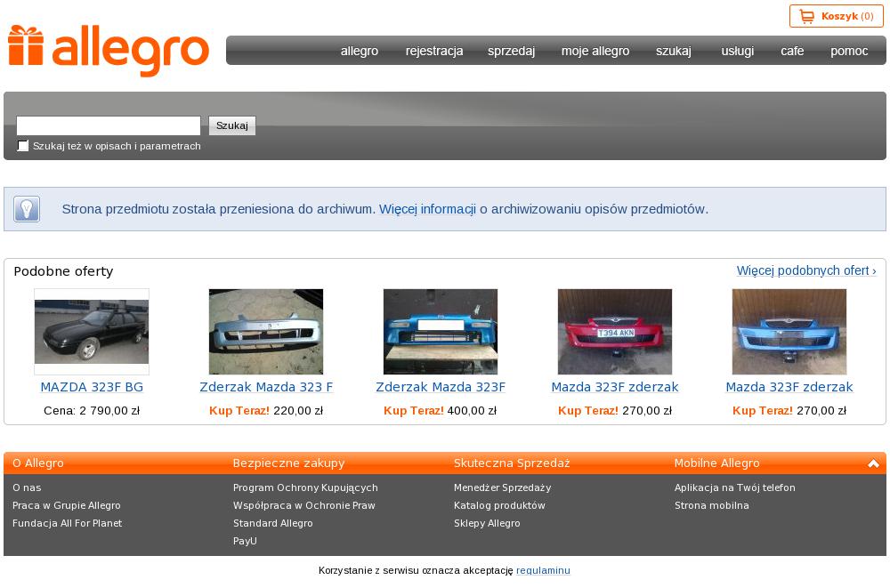Click the price Cena: 2 790,00 zł
This screenshot has height=588, width=890.
click(92, 410)
